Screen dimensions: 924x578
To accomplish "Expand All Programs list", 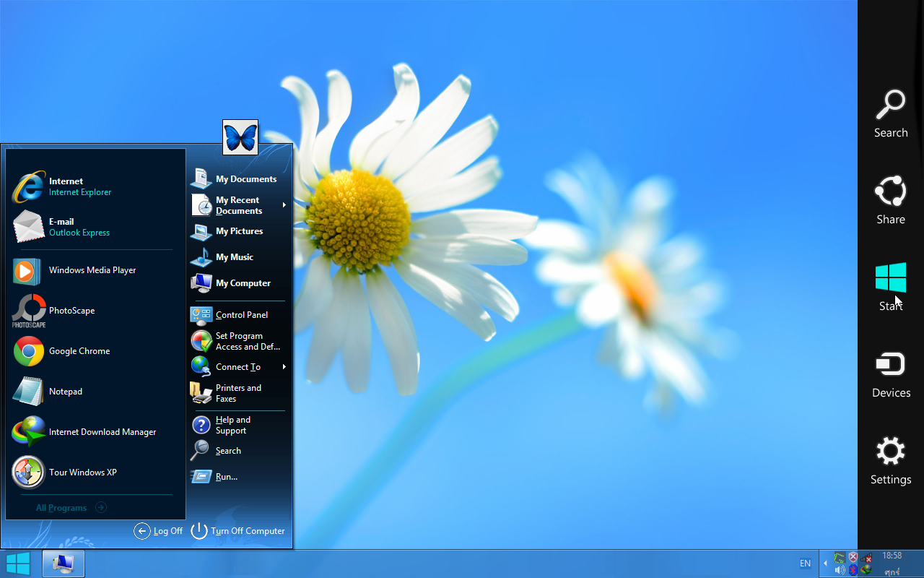I will [71, 508].
